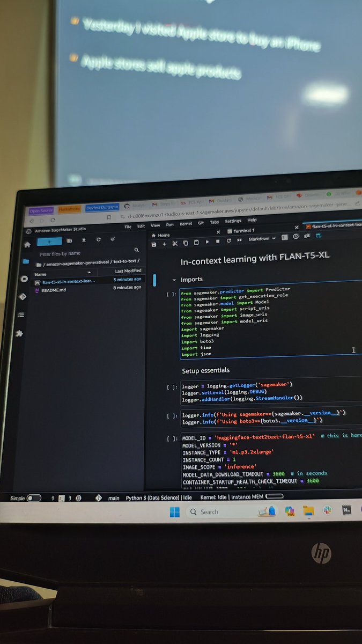This screenshot has width=362, height=644.
Task: Select the file browser folder sidebar icon
Action: (26, 261)
